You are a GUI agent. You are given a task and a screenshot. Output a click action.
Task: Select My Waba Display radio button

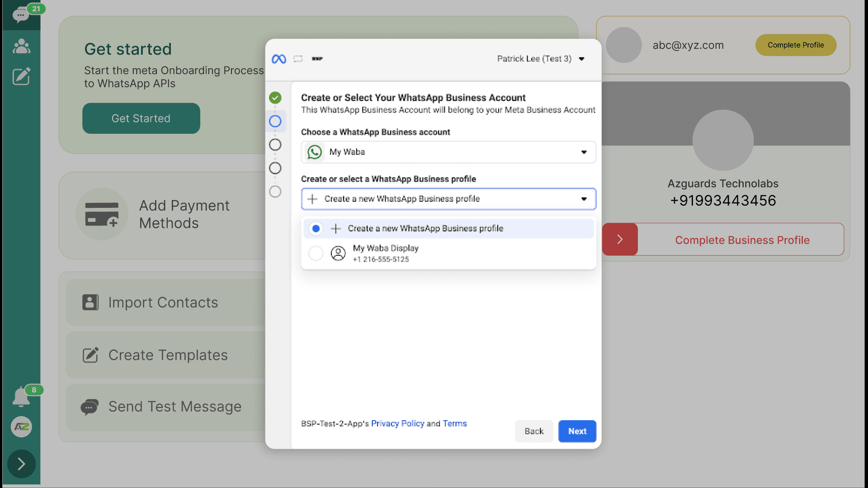(x=316, y=253)
